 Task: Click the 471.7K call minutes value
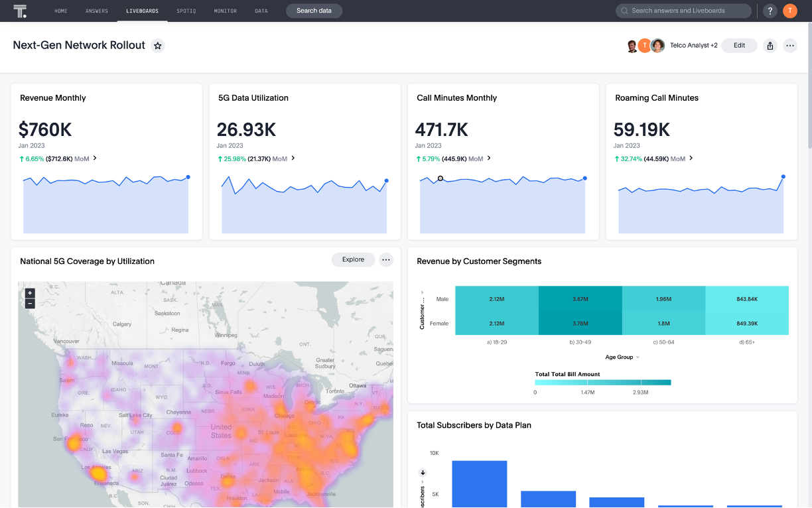coord(441,129)
